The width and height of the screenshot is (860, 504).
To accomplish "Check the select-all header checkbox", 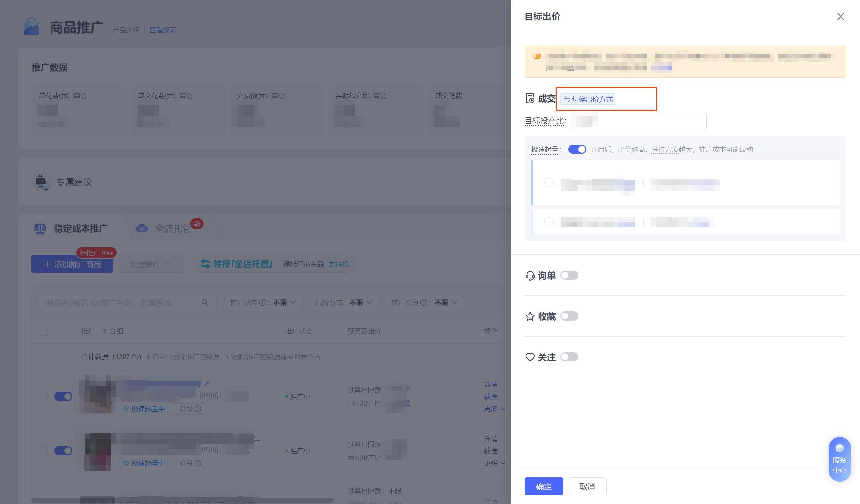I will (x=43, y=331).
